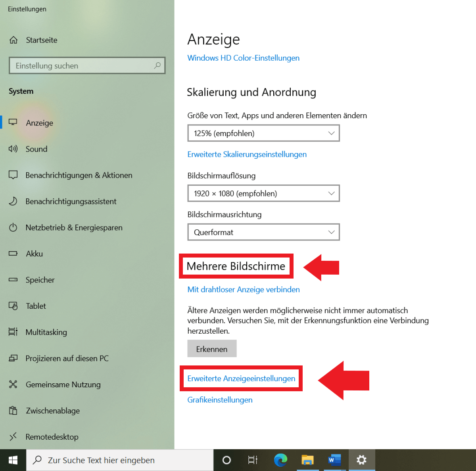Image resolution: width=476 pixels, height=471 pixels.
Task: Select Anzeige in the sidebar
Action: pos(40,123)
